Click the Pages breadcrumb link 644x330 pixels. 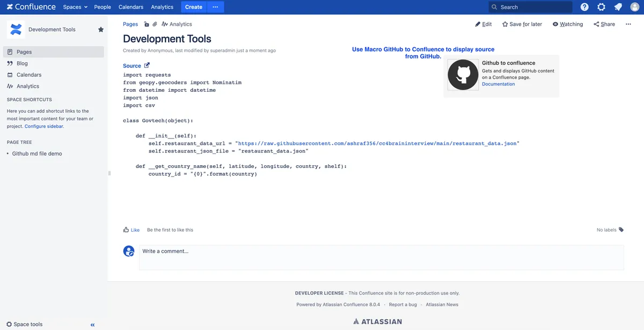pos(130,24)
